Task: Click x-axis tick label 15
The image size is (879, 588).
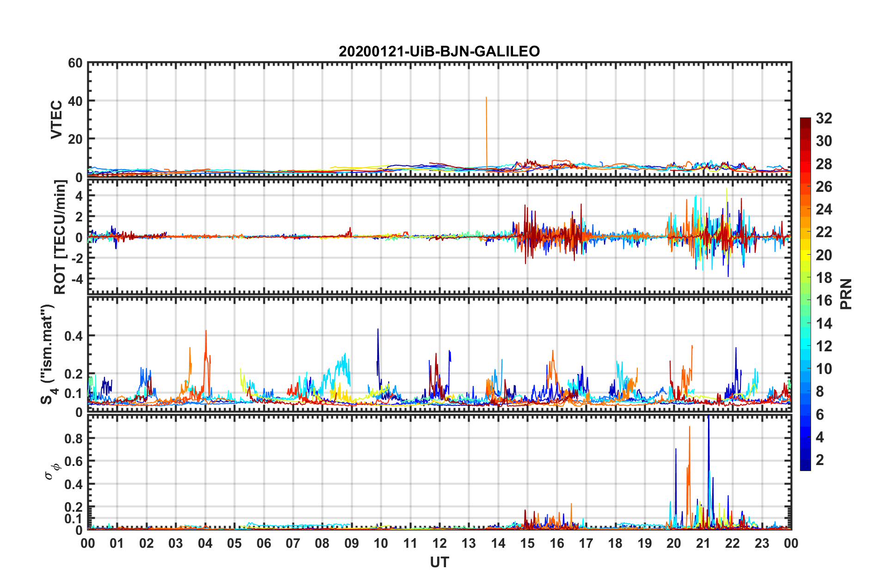Action: click(527, 543)
